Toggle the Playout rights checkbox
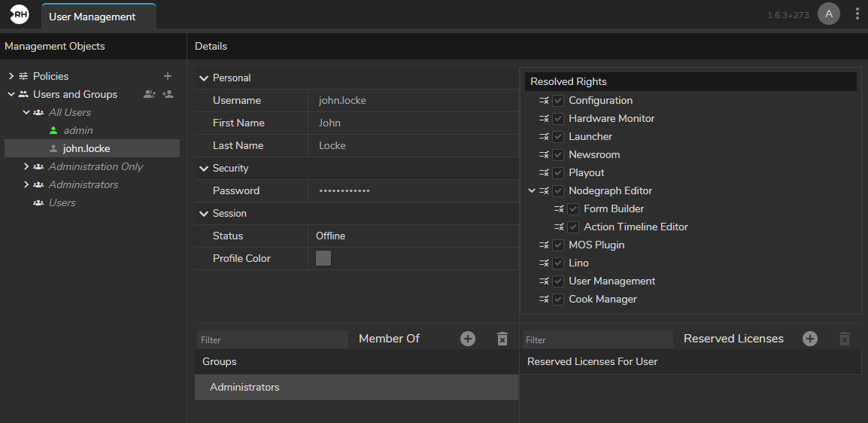Screen dimensions: 868x423 pos(558,173)
